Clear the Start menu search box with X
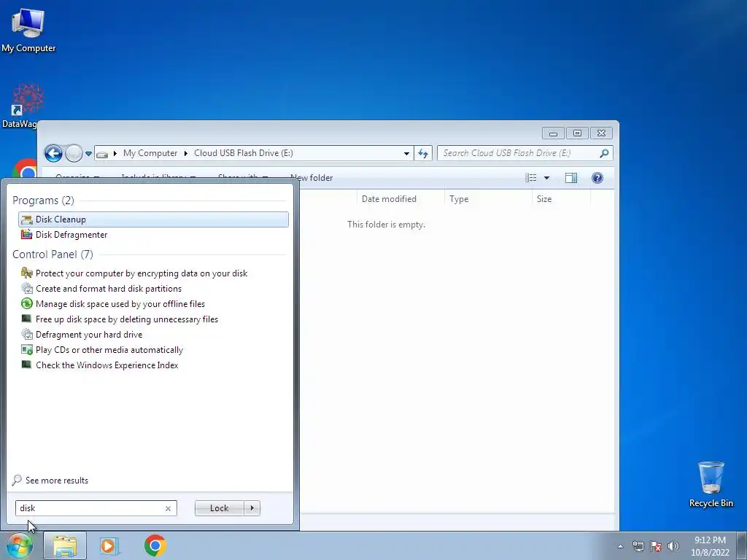 pos(169,508)
